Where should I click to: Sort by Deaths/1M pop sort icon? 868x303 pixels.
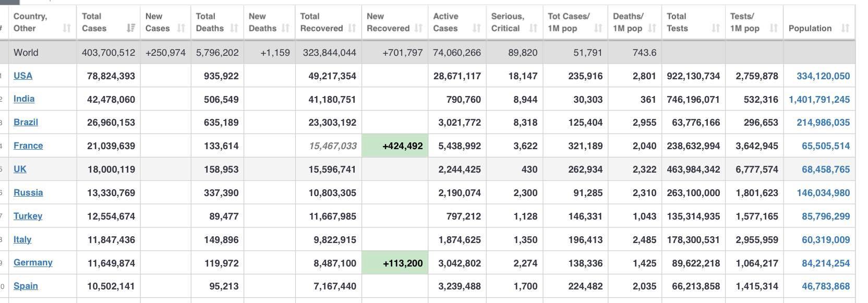[652, 28]
